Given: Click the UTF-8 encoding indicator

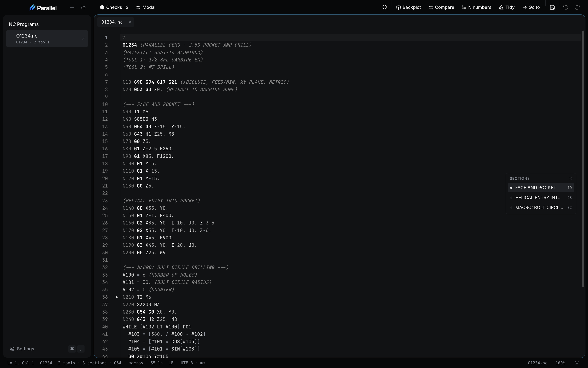Looking at the screenshot, I should point(187,363).
